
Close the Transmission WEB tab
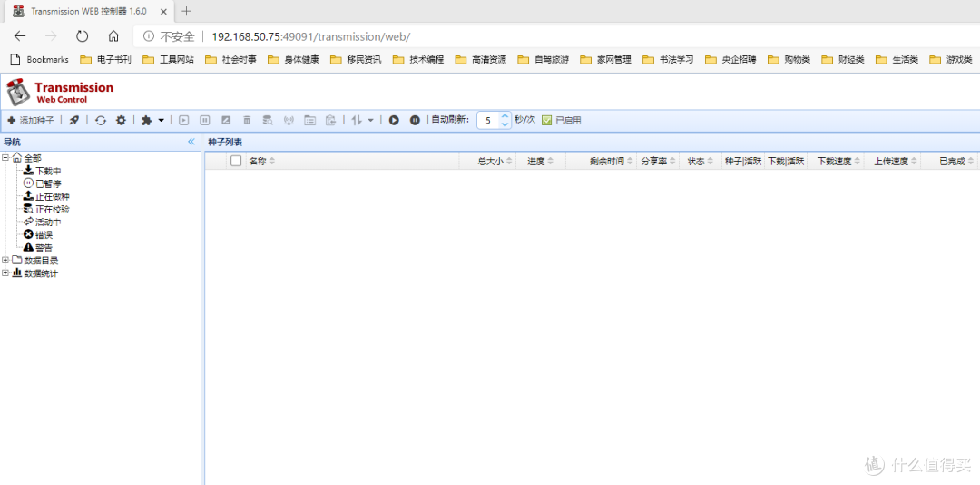[x=163, y=11]
